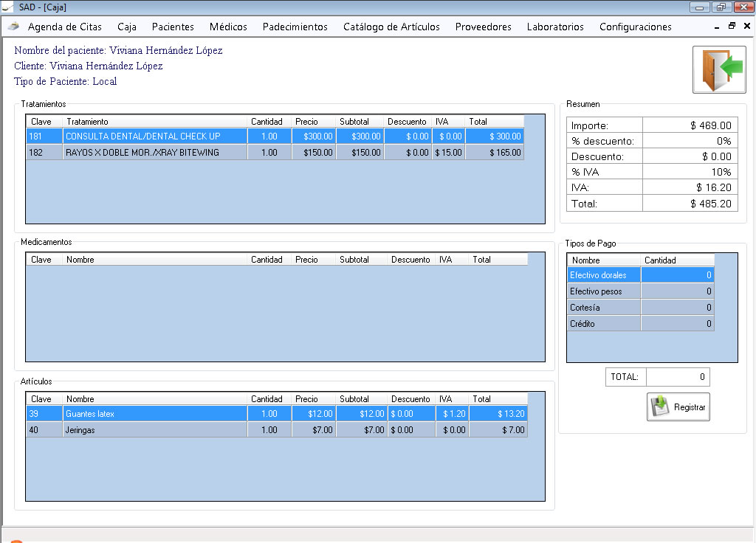The width and height of the screenshot is (756, 543).
Task: Click the % IVA 10% value
Action: pyautogui.click(x=690, y=171)
